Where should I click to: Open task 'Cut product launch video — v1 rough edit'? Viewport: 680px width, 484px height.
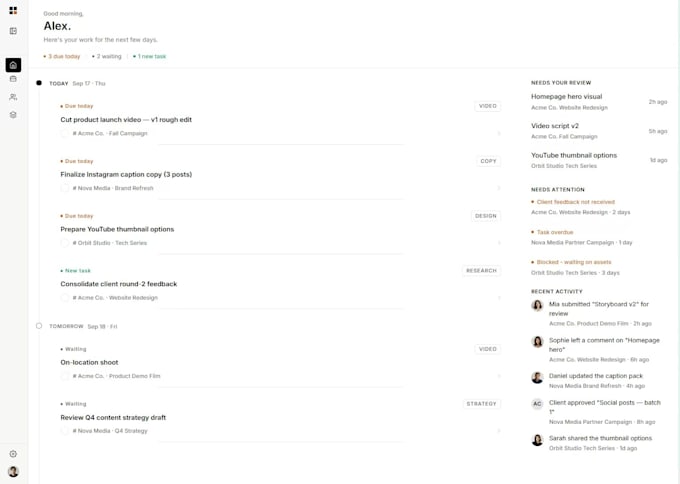pyautogui.click(x=126, y=120)
